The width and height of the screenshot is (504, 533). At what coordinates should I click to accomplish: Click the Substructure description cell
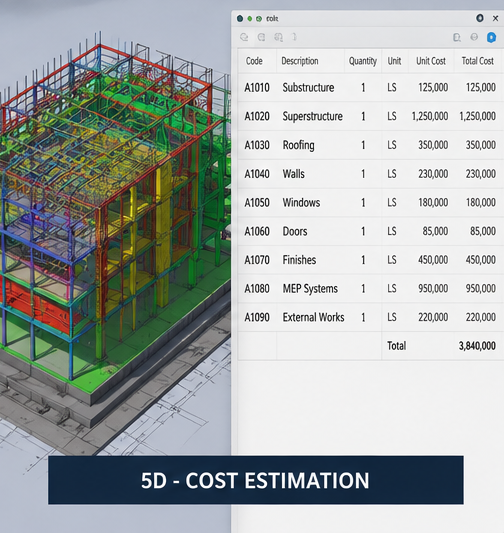[308, 88]
